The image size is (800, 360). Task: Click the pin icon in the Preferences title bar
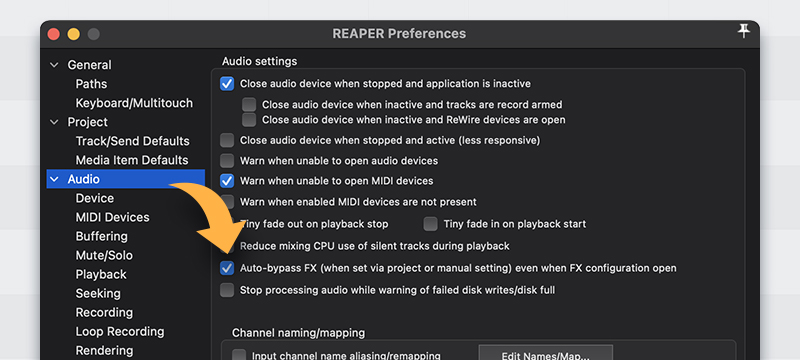point(744,31)
